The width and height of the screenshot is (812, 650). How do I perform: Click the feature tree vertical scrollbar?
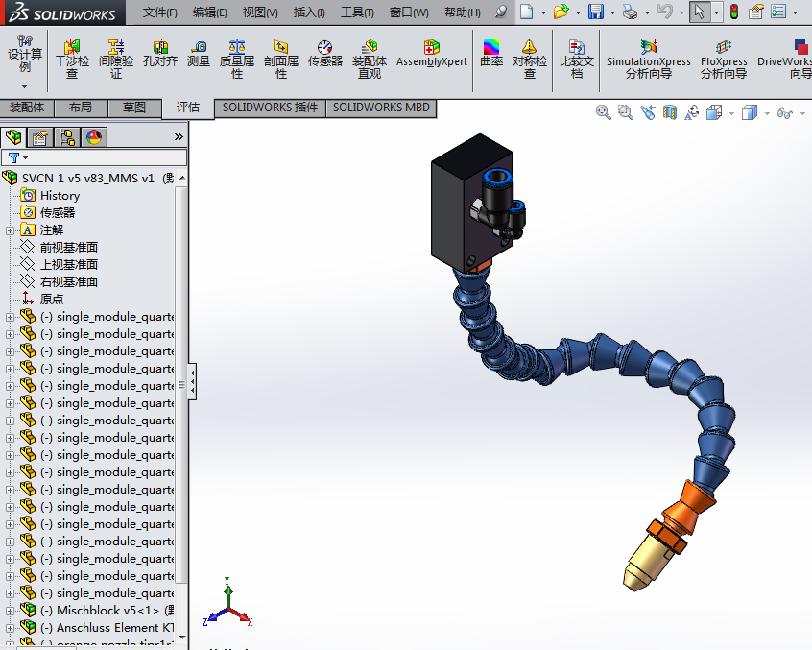[181, 384]
